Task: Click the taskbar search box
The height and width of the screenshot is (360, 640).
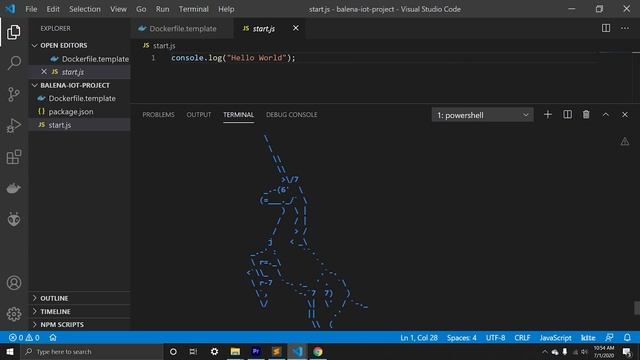Action: [92, 351]
